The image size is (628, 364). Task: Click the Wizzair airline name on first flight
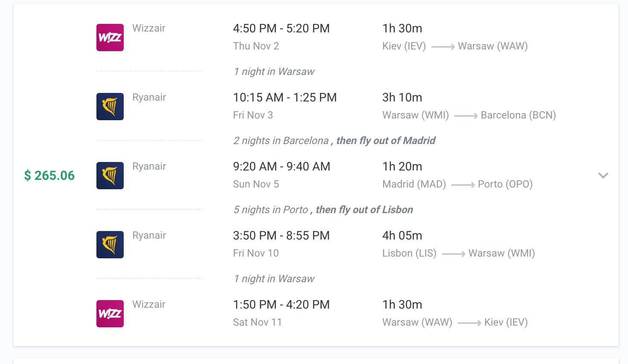(x=149, y=28)
